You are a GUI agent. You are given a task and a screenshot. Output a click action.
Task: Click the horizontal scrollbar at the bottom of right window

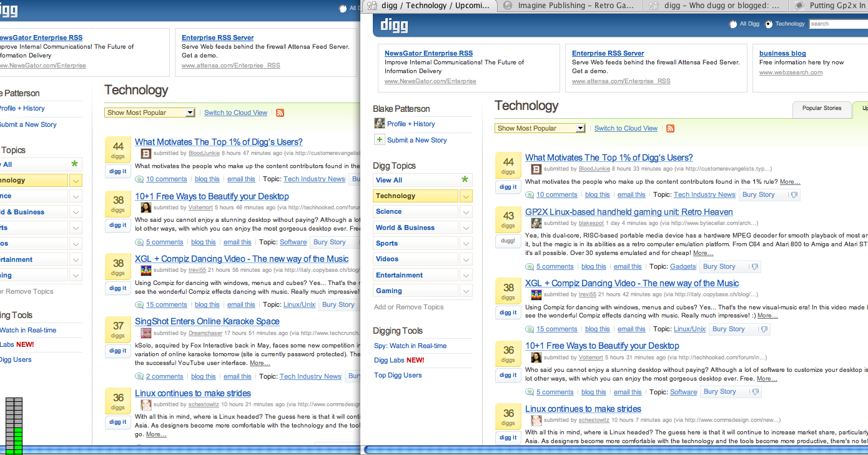[x=615, y=450]
